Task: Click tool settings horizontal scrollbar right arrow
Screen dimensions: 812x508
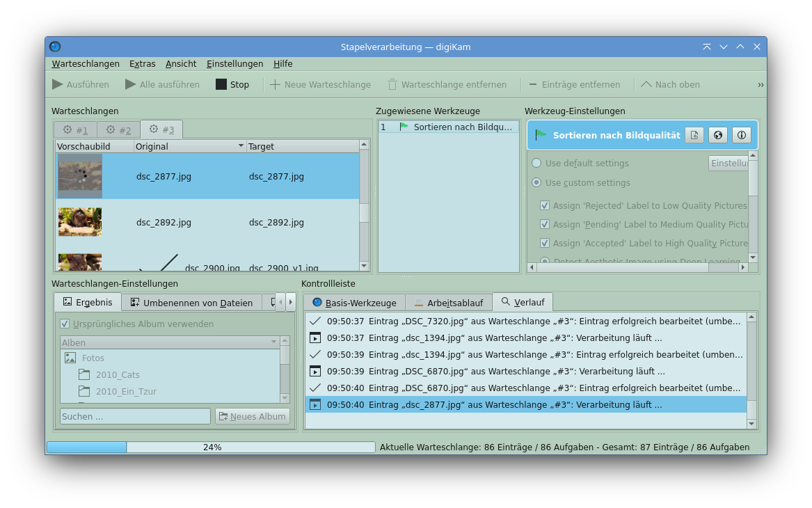Action: [x=743, y=267]
